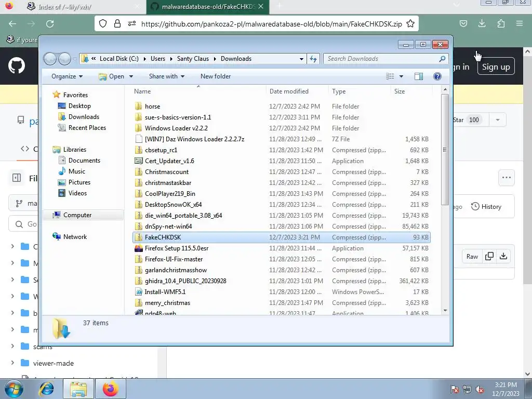Bookmark this page with star icon
Viewport: 532px width, 399px height.
tap(410, 24)
